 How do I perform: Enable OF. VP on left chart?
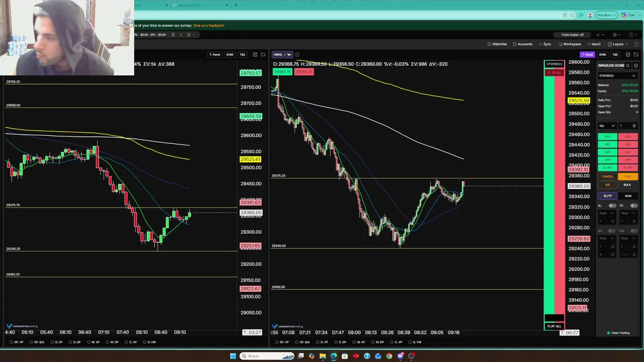click(x=17, y=342)
